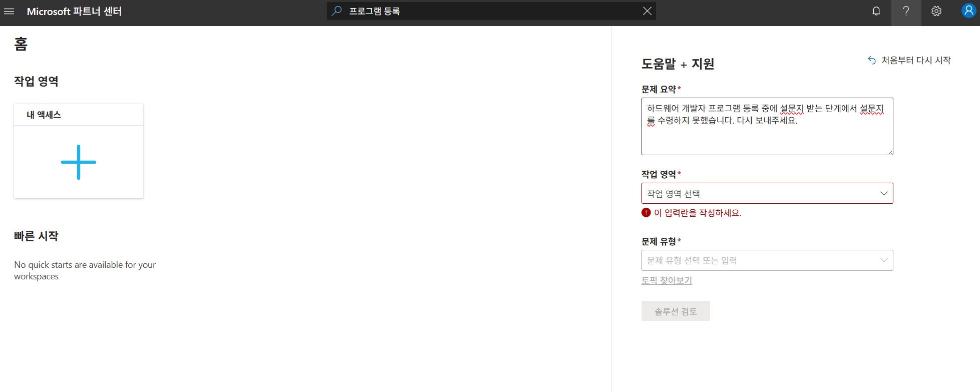This screenshot has width=980, height=392.
Task: Click the red error icon under 작업 영역
Action: 646,213
